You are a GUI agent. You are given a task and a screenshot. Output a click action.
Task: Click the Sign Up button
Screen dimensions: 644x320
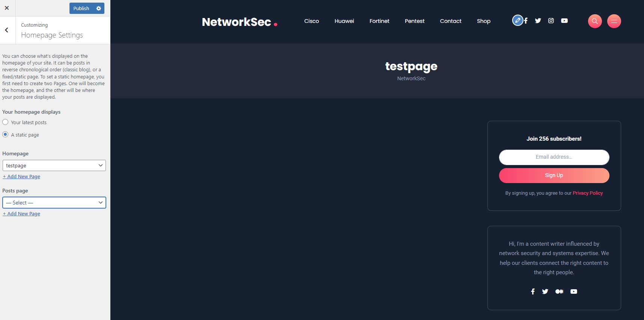(x=554, y=176)
